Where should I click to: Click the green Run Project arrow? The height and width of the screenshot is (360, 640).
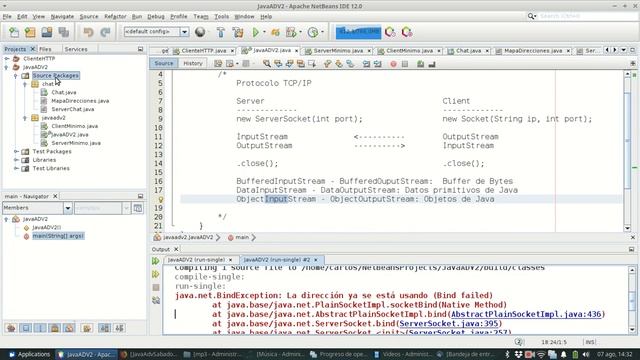pyautogui.click(x=256, y=32)
